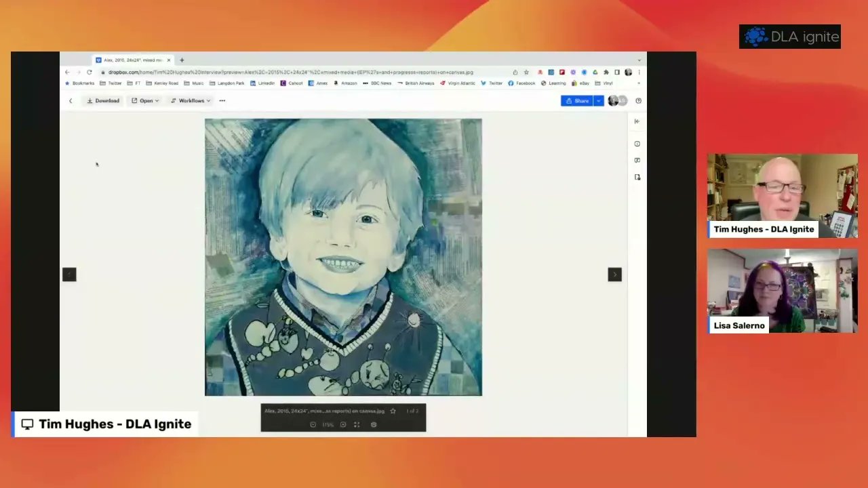Expand the tab search chevron
The width and height of the screenshot is (868, 488).
click(639, 60)
